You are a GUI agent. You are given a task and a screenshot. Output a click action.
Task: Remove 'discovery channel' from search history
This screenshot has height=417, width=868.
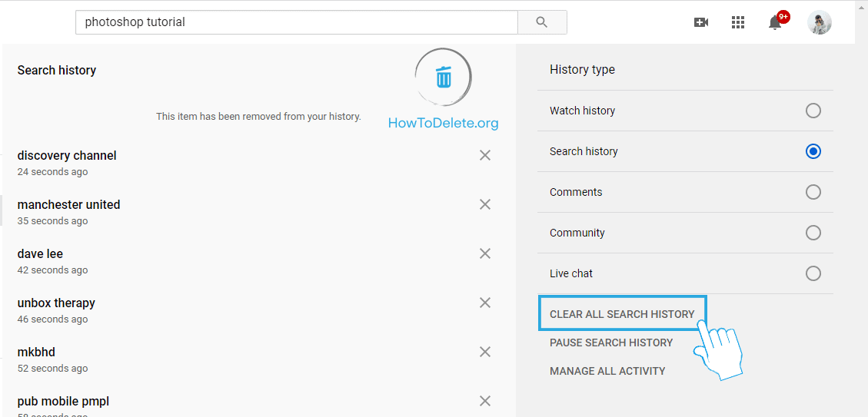point(485,155)
